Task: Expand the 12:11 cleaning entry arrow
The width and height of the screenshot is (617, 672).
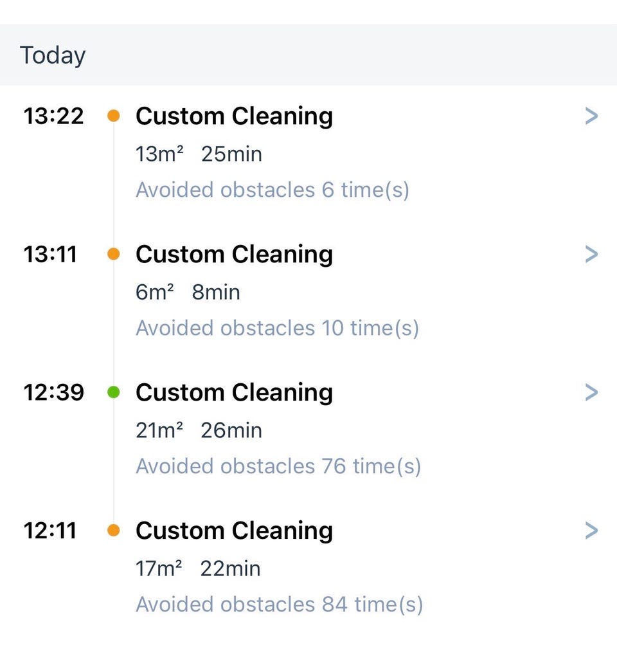Action: [x=591, y=531]
